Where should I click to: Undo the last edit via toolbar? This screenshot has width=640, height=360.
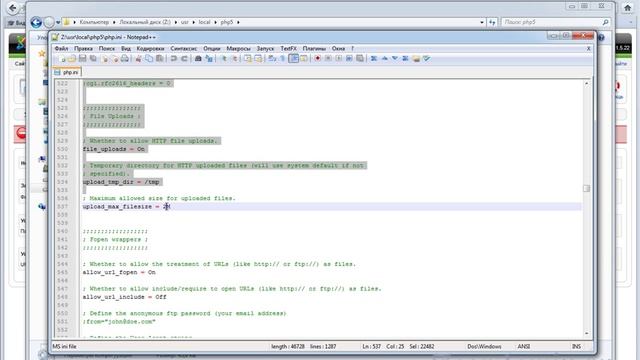point(174,59)
